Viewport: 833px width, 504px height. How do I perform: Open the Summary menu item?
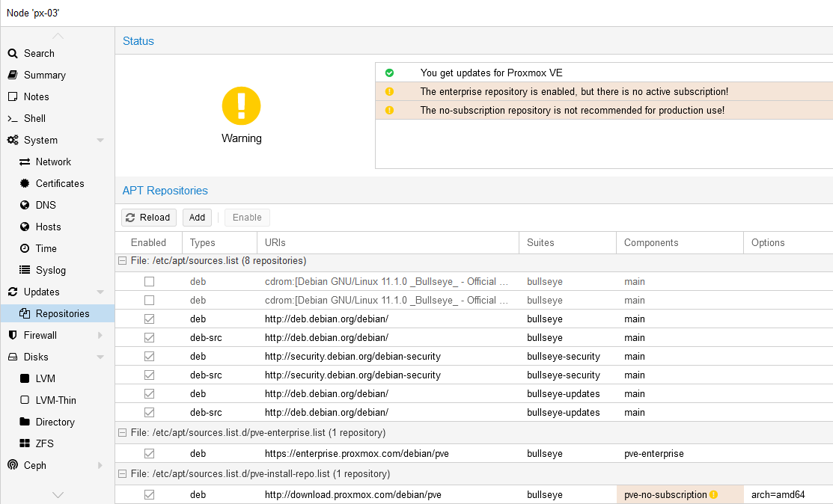(44, 75)
